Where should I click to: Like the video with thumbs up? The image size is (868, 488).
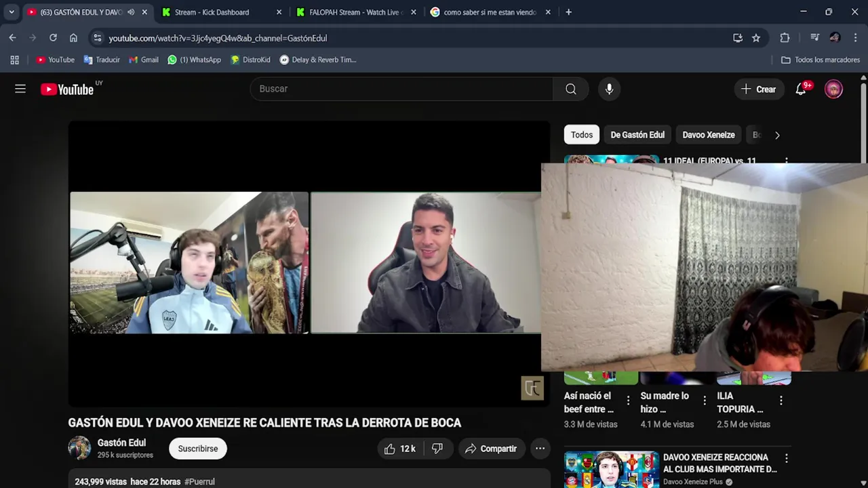pos(400,449)
